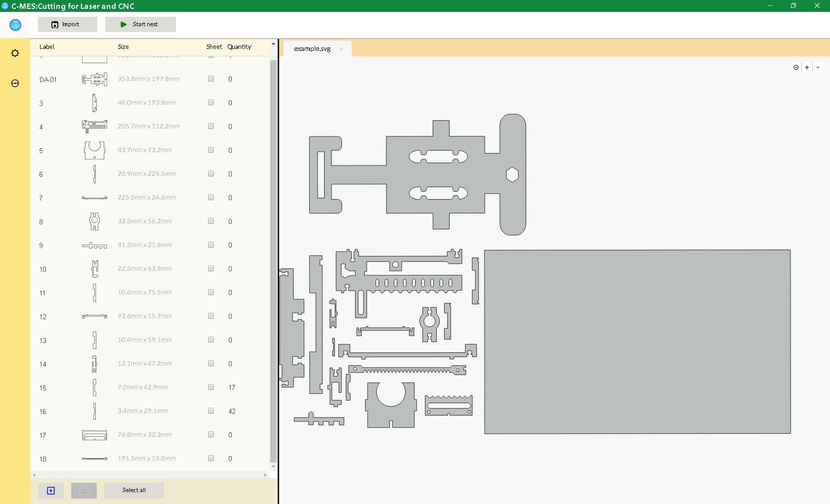Click the parts list scroll-up arrow
This screenshot has height=504, width=830.
pyautogui.click(x=273, y=44)
